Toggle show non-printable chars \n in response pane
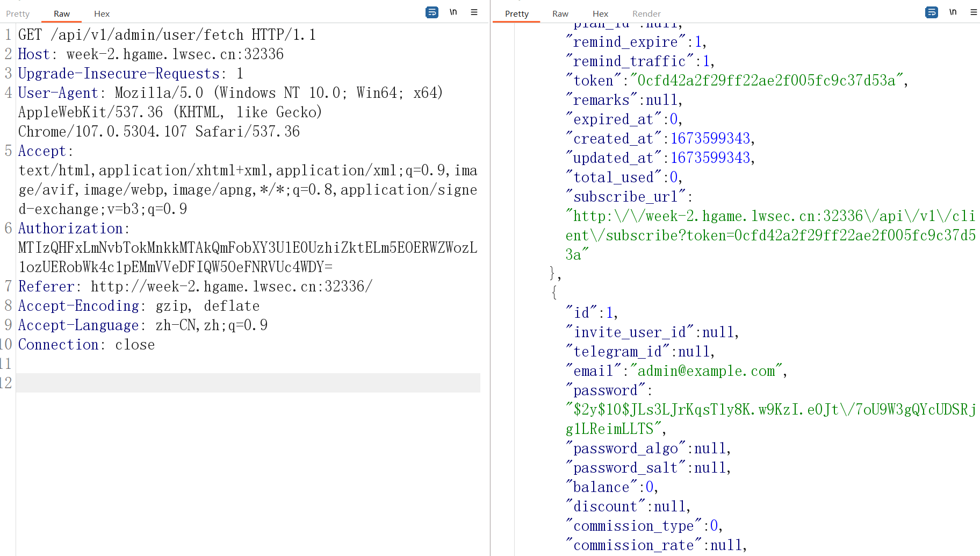 point(953,12)
